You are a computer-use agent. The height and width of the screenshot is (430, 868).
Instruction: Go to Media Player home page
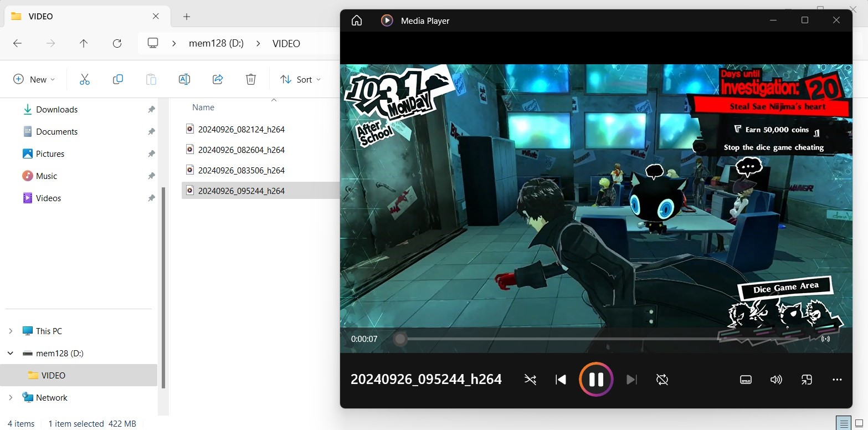click(357, 21)
